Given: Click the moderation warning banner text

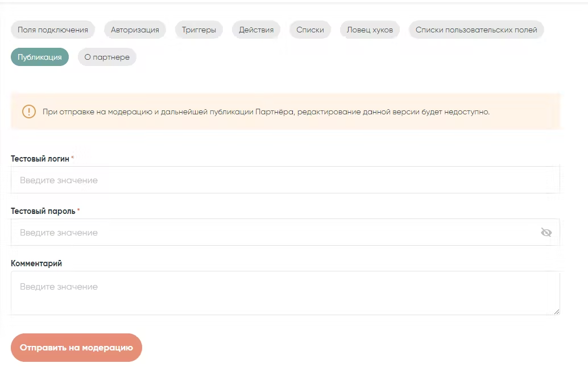Looking at the screenshot, I should tap(266, 112).
